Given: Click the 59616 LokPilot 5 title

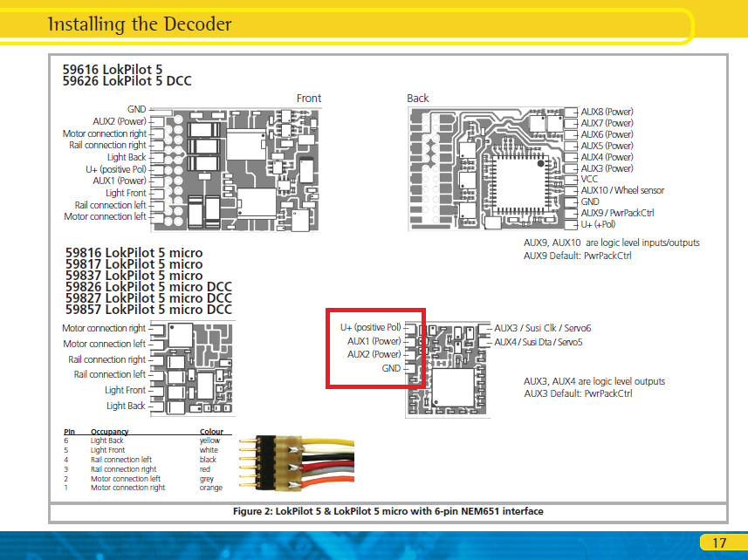Looking at the screenshot, I should (113, 70).
